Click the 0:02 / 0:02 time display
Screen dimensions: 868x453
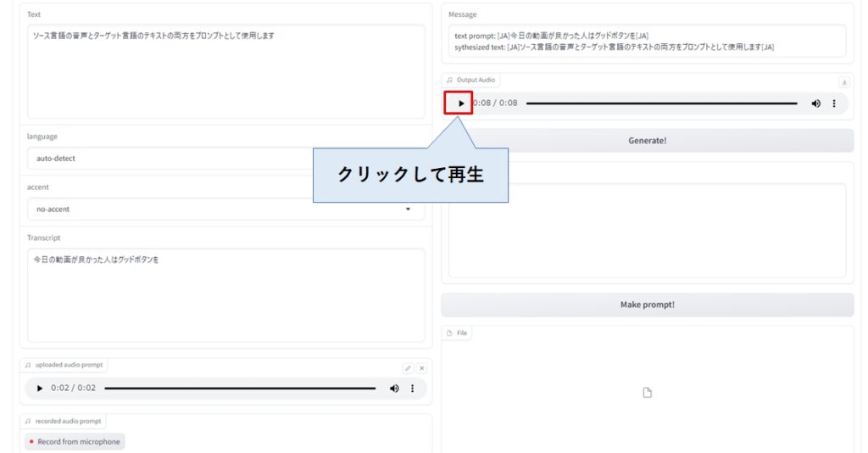pos(73,388)
